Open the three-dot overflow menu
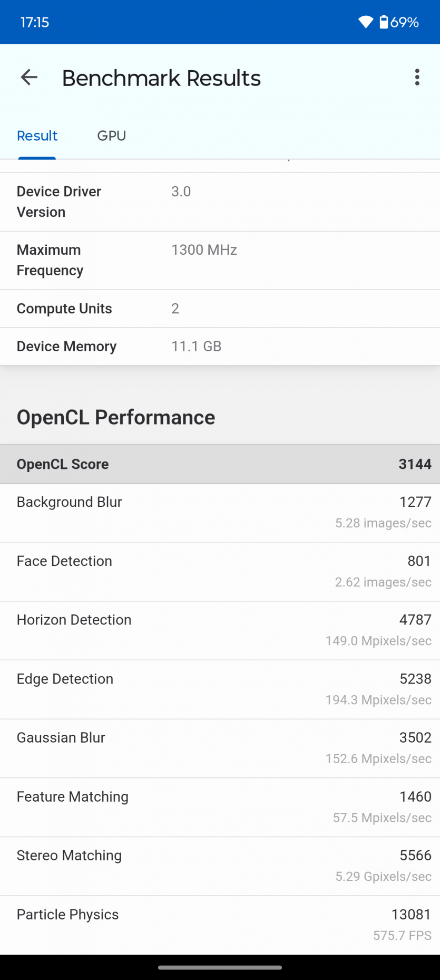The height and width of the screenshot is (980, 440). click(x=417, y=78)
